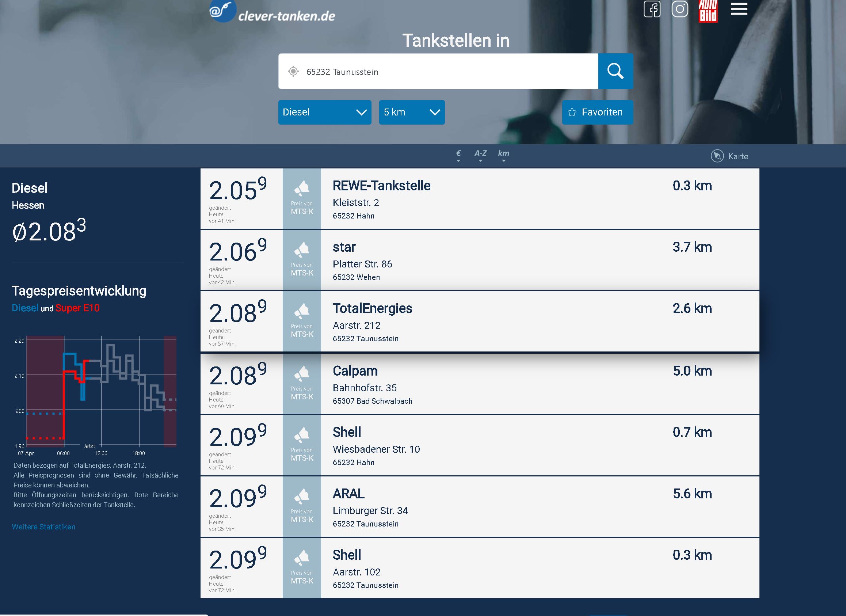Viewport: 846px width, 616px height.
Task: Open the clever-tanken.de logo homepage
Action: pyautogui.click(x=272, y=12)
